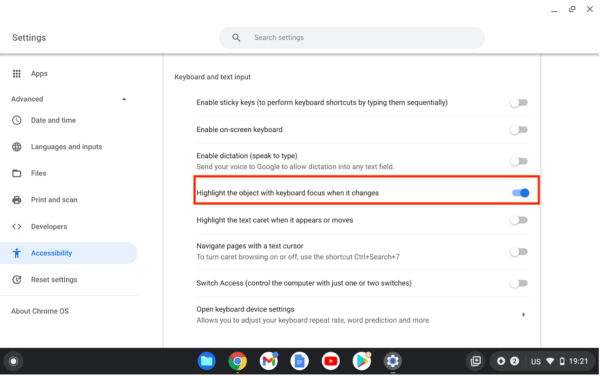Click the Keyboard and text input heading
The image size is (600, 376).
coord(212,77)
